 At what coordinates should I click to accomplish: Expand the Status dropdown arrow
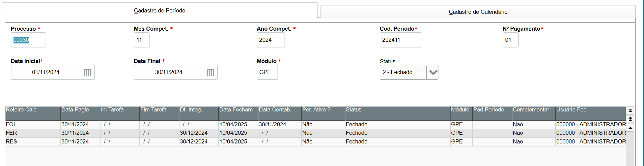tap(433, 72)
